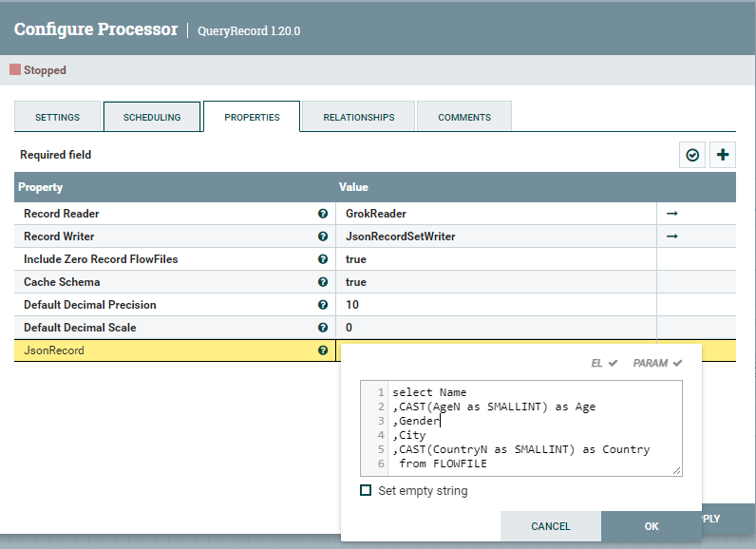Click help icon next to Record Writer

point(323,237)
